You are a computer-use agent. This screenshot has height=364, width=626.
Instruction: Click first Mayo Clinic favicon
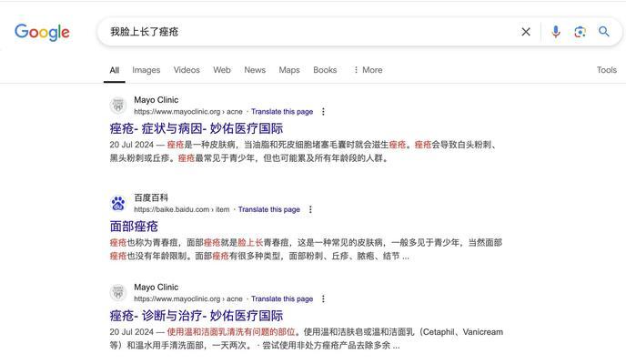pos(118,106)
